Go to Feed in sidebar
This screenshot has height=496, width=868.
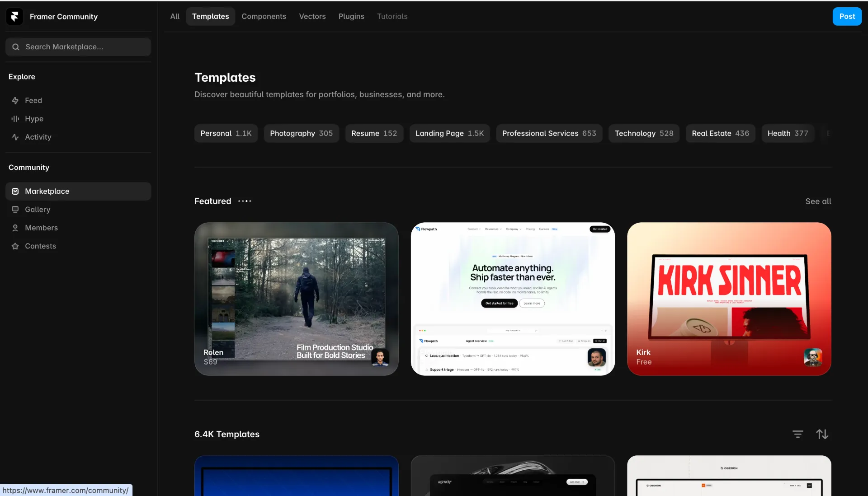click(x=78, y=100)
